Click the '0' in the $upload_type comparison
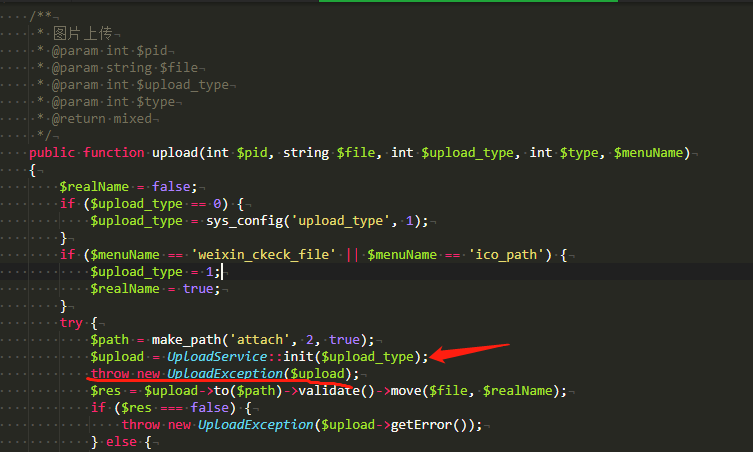The width and height of the screenshot is (753, 452). tap(217, 204)
